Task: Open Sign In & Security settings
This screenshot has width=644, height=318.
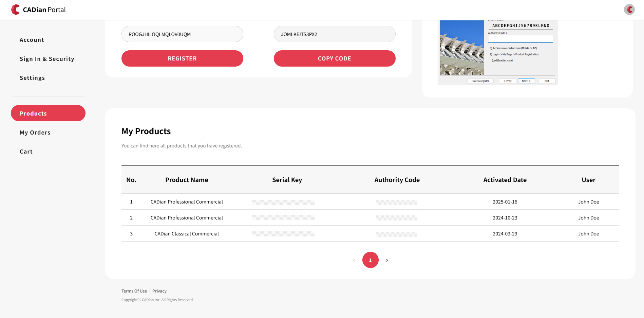Action: tap(47, 58)
